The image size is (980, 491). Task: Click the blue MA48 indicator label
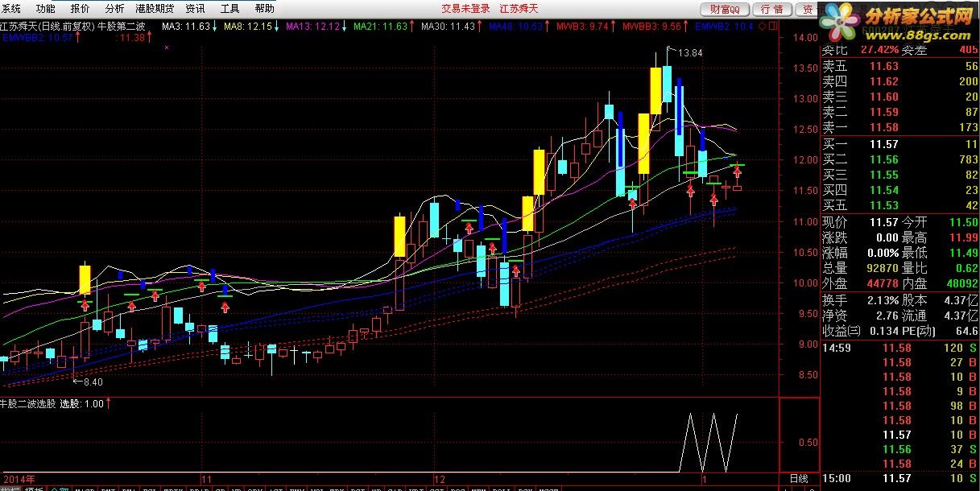pos(516,27)
